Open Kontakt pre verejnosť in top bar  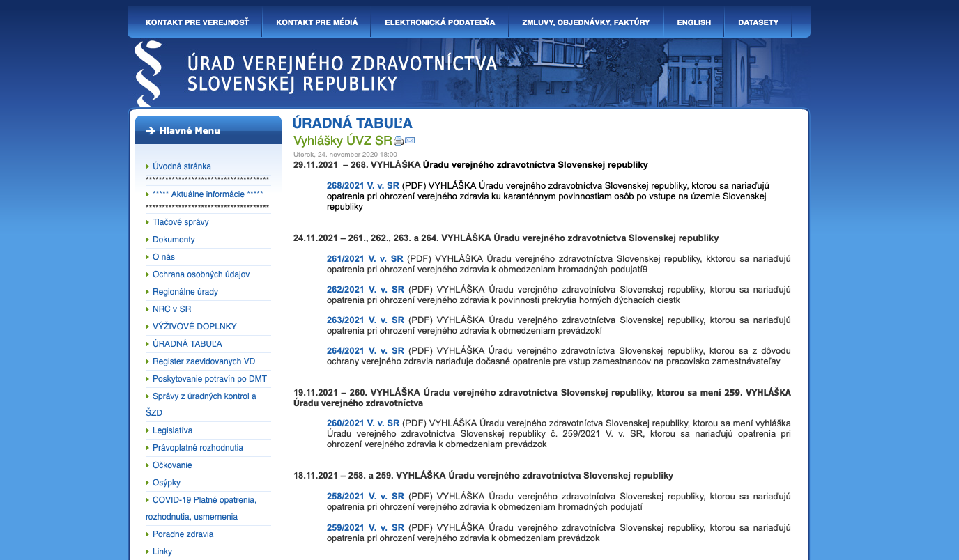pyautogui.click(x=197, y=22)
